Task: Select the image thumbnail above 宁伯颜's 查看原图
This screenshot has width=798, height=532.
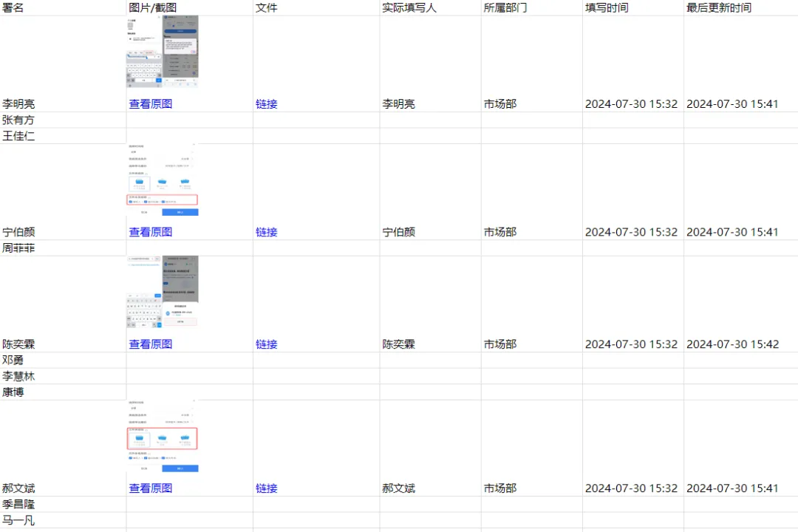Action: (x=163, y=180)
